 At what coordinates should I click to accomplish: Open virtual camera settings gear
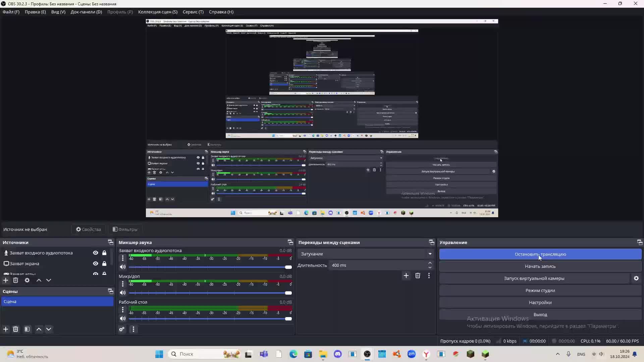(636, 278)
